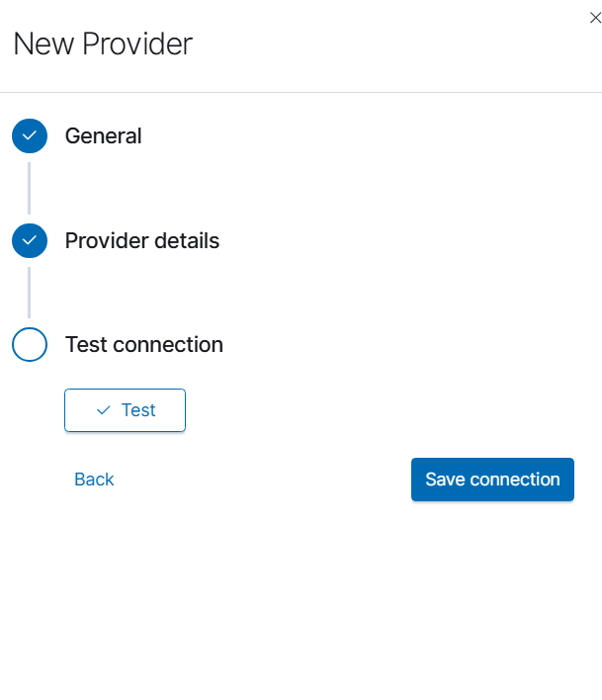Go to the General step label

103,135
